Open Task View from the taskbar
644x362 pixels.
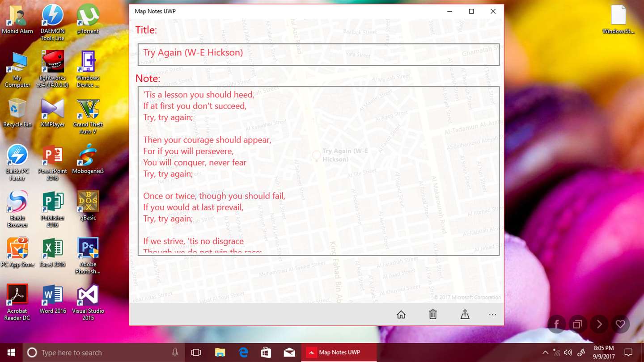[196, 353]
